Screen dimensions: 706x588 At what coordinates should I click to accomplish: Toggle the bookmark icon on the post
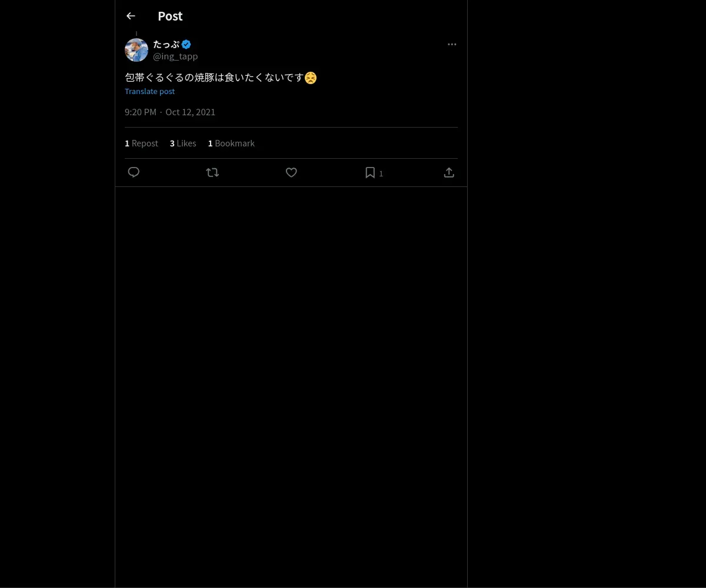coord(370,172)
